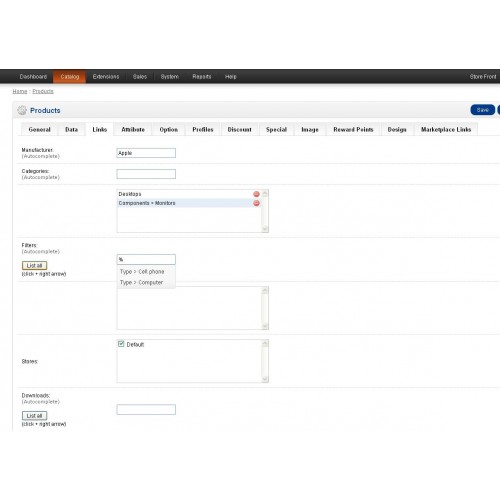Open the Catalog menu
The width and height of the screenshot is (500, 500).
(70, 77)
